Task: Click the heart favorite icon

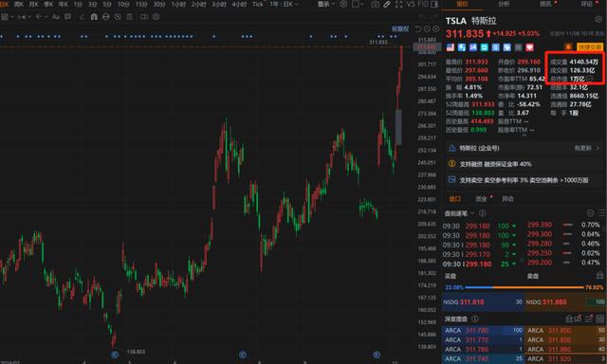Action: coord(529,47)
